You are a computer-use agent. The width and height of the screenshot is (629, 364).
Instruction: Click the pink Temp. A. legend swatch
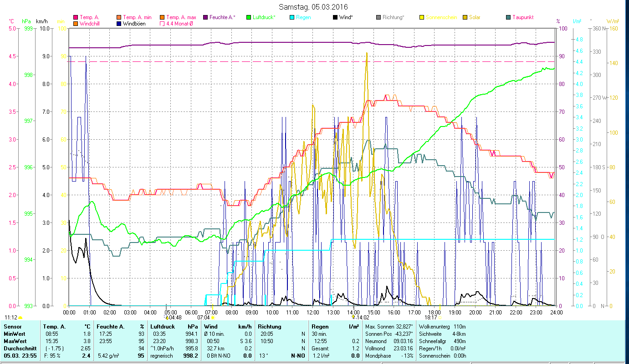[x=76, y=18]
